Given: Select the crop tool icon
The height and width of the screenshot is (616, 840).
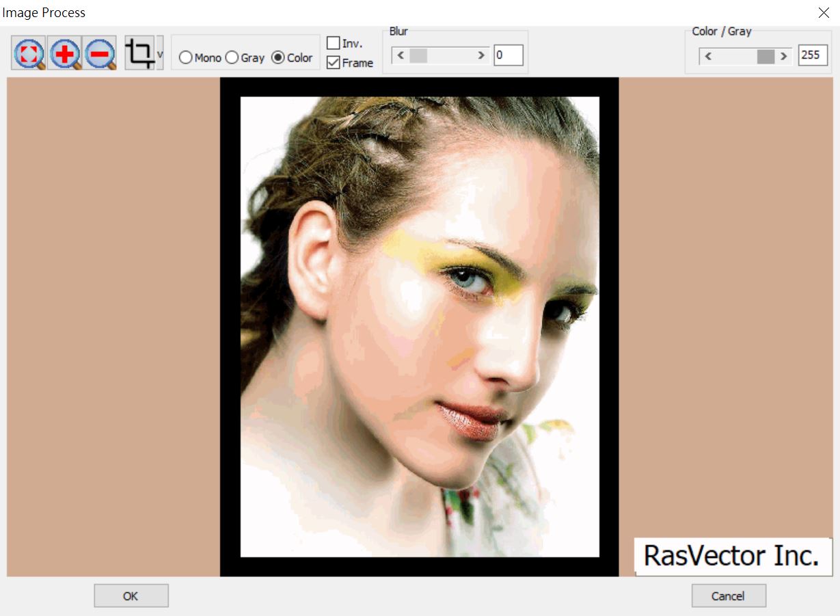Looking at the screenshot, I should click(x=140, y=53).
